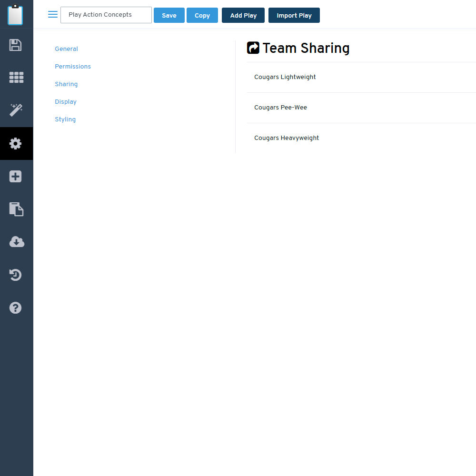Click the Save button
Image resolution: width=476 pixels, height=476 pixels.
coord(169,15)
